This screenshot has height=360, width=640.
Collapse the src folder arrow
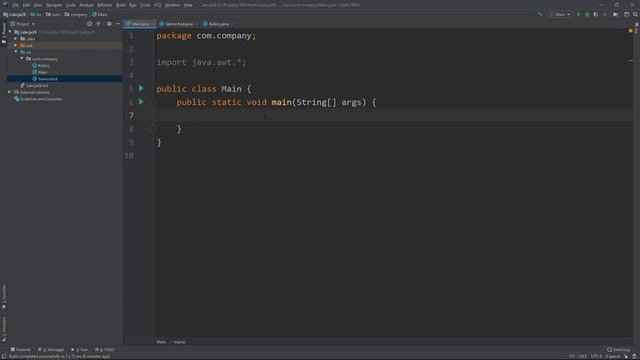coord(16,52)
